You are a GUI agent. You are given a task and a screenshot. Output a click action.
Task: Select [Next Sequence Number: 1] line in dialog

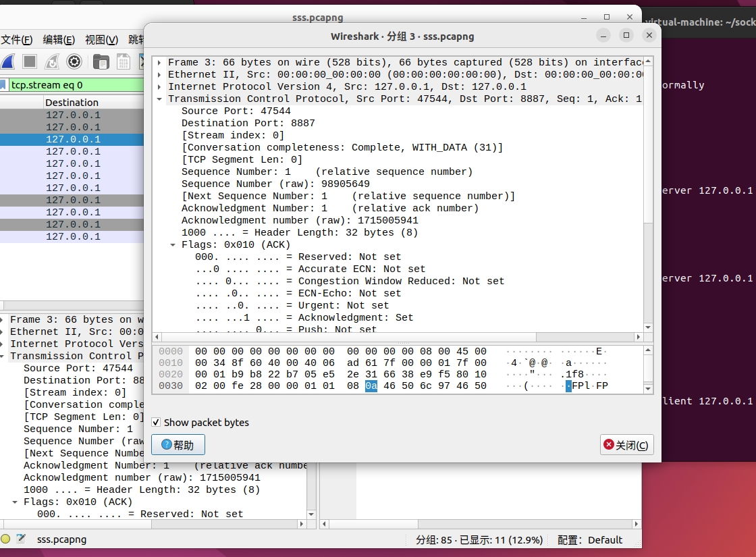(x=348, y=196)
